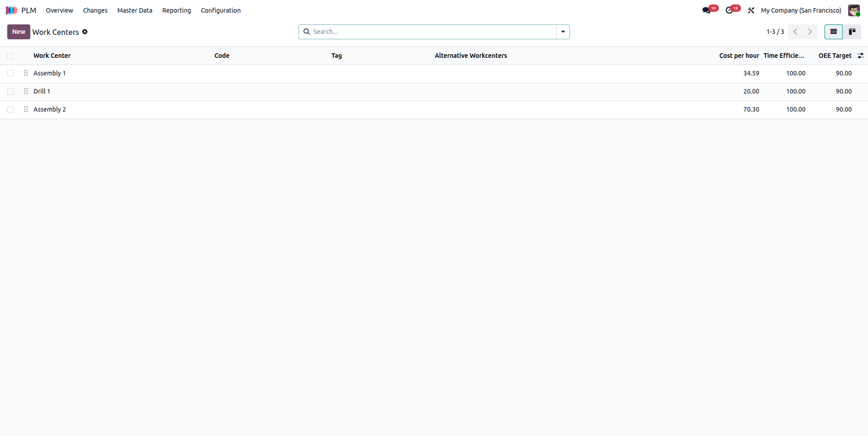Image resolution: width=868 pixels, height=436 pixels.
Task: Open the Work Centers gear actions menu
Action: pos(85,32)
